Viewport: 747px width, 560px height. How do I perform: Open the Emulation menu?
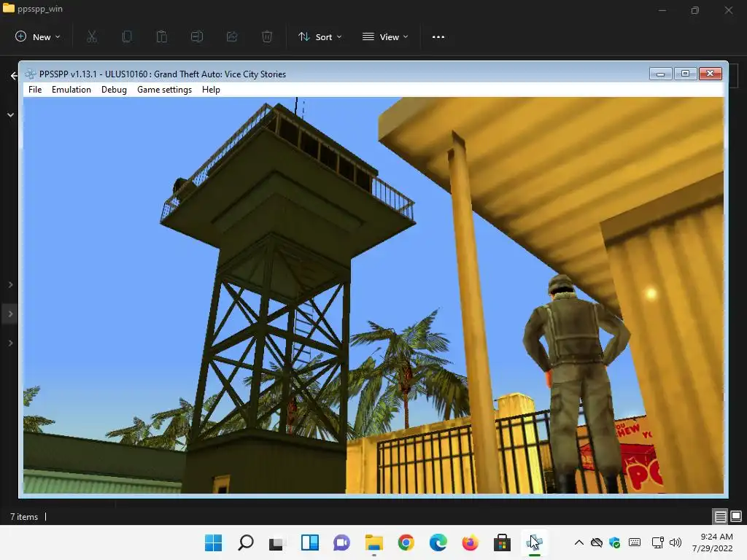71,90
